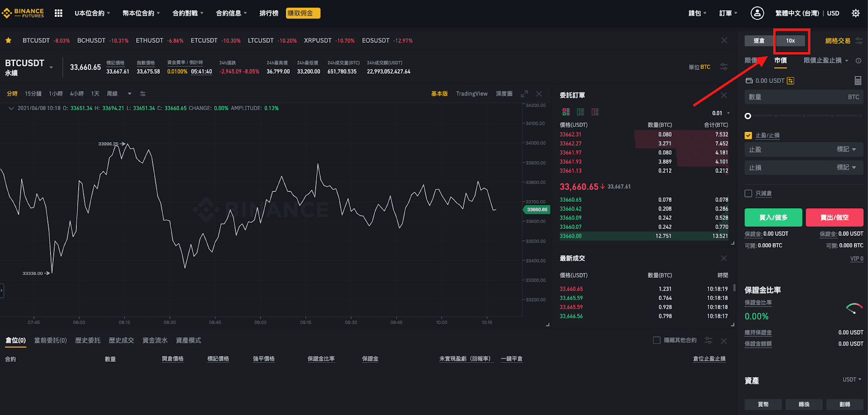This screenshot has width=868, height=415.
Task: Open the 合約信息 dropdown menu
Action: (231, 13)
